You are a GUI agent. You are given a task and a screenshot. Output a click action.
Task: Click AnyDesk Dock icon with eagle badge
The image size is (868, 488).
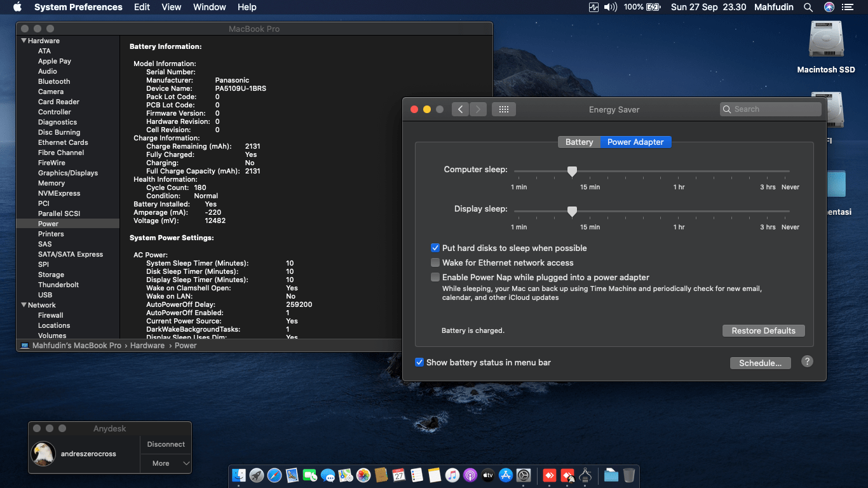(568, 475)
